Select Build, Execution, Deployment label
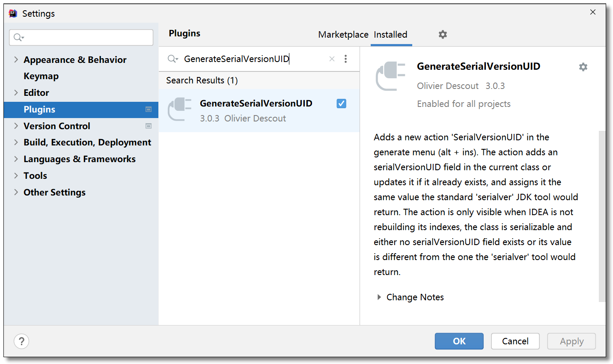The width and height of the screenshot is (613, 364). (x=87, y=142)
